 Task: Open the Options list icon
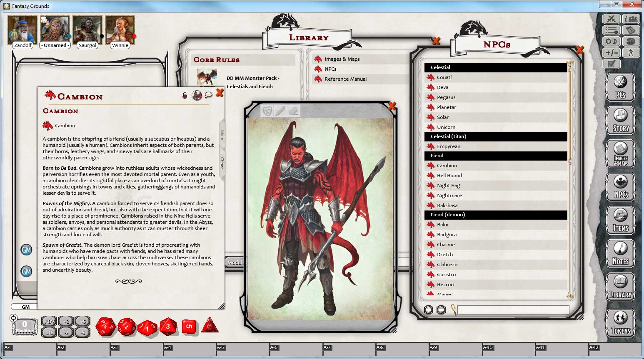coord(611,30)
